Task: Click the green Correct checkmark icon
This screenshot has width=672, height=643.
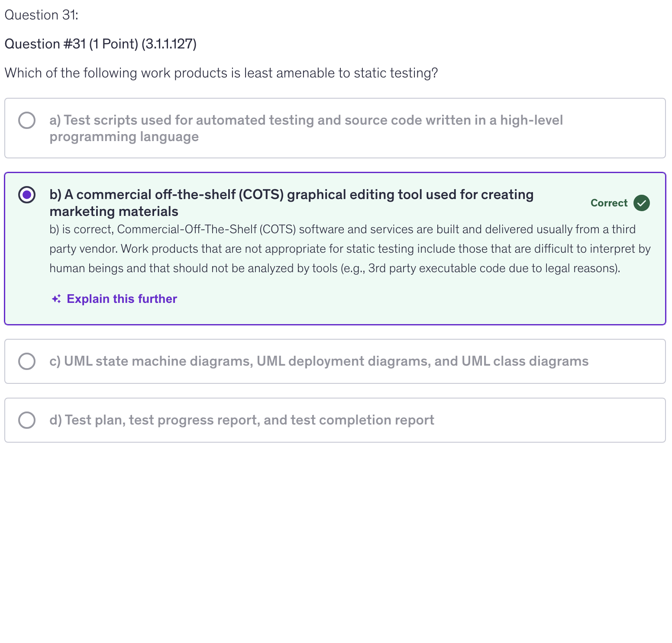Action: 641,203
